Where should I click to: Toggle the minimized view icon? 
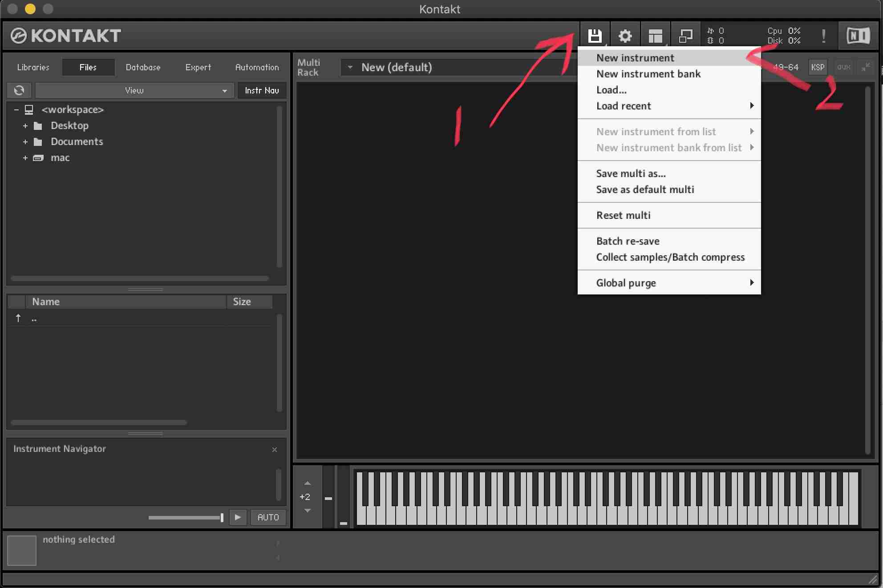pos(685,36)
